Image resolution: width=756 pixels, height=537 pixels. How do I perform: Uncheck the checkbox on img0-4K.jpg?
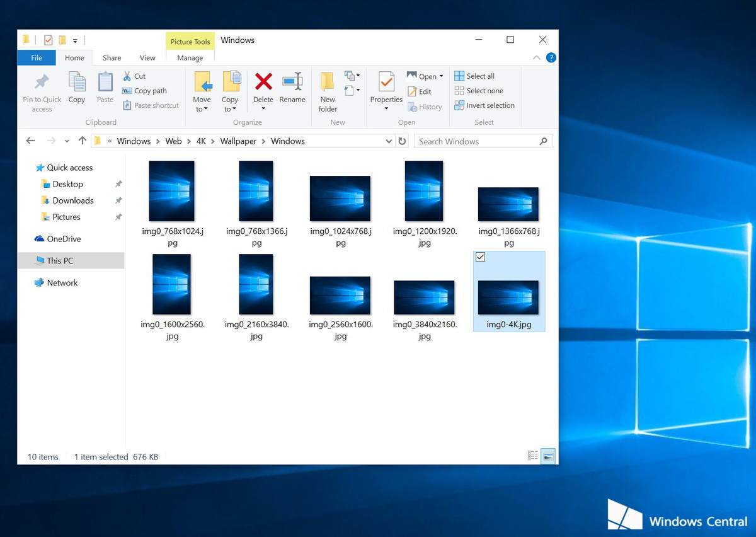pos(481,257)
